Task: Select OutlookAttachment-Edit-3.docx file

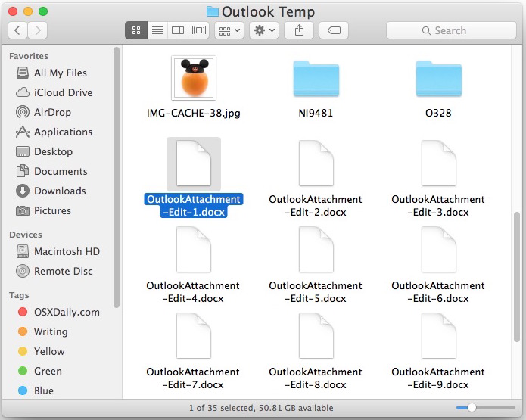Action: coord(438,163)
